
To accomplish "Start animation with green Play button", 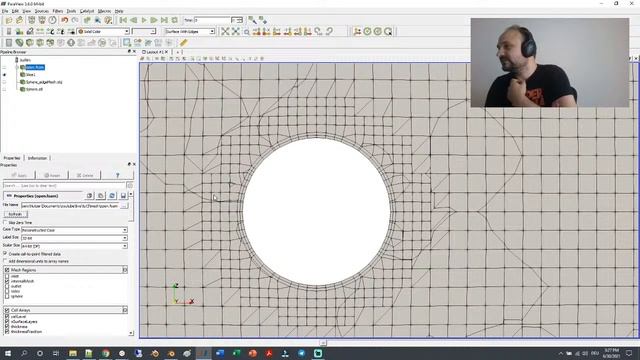I will (x=144, y=20).
